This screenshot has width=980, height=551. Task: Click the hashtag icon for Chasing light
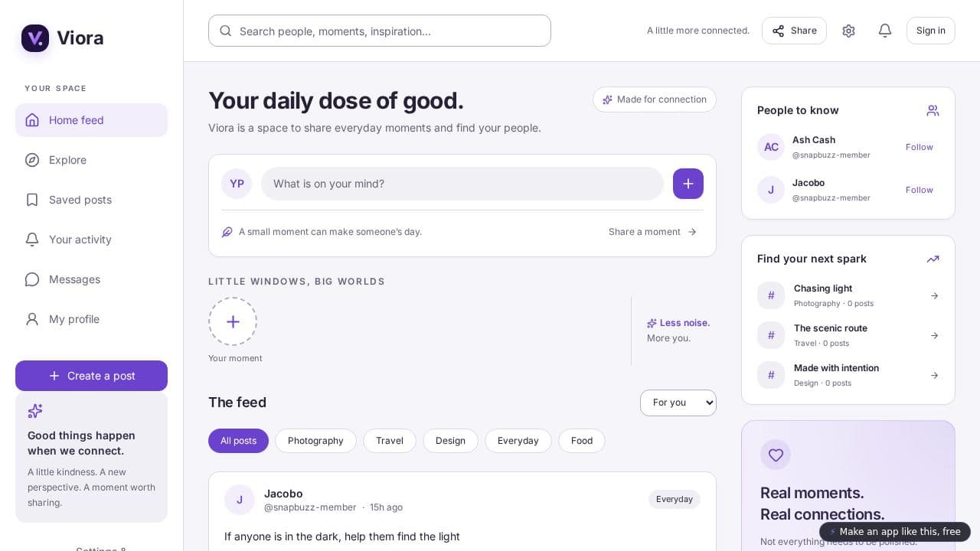771,295
